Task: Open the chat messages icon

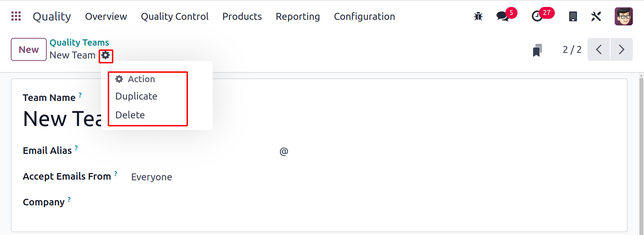Action: click(x=502, y=16)
